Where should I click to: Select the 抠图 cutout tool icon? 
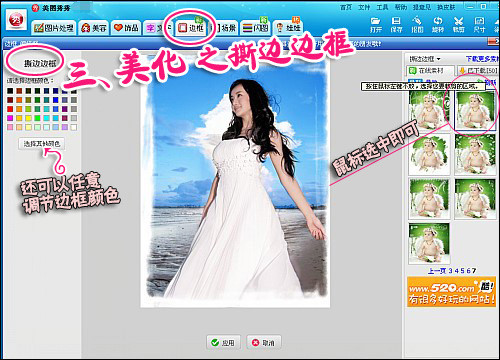417,25
